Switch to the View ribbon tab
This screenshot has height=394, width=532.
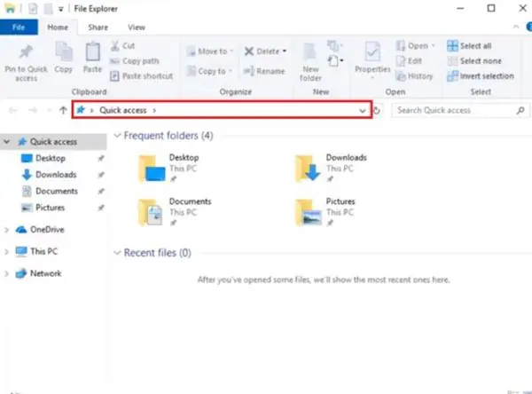click(x=137, y=28)
